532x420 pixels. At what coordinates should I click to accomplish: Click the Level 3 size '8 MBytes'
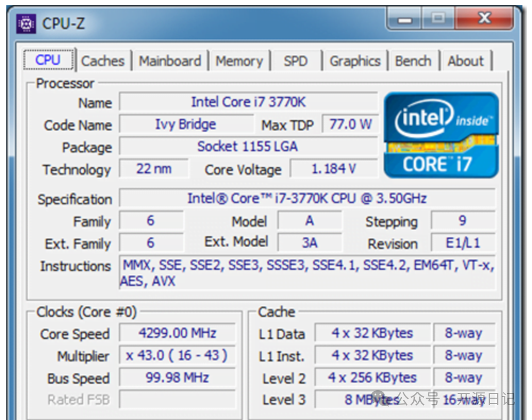point(372,400)
